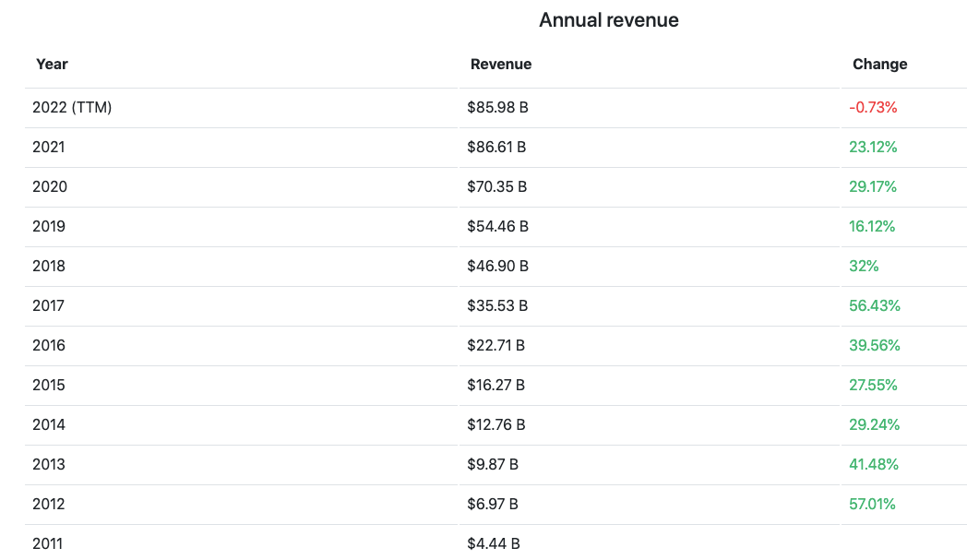
Task: Click the '57.01%' change value
Action: coord(872,504)
